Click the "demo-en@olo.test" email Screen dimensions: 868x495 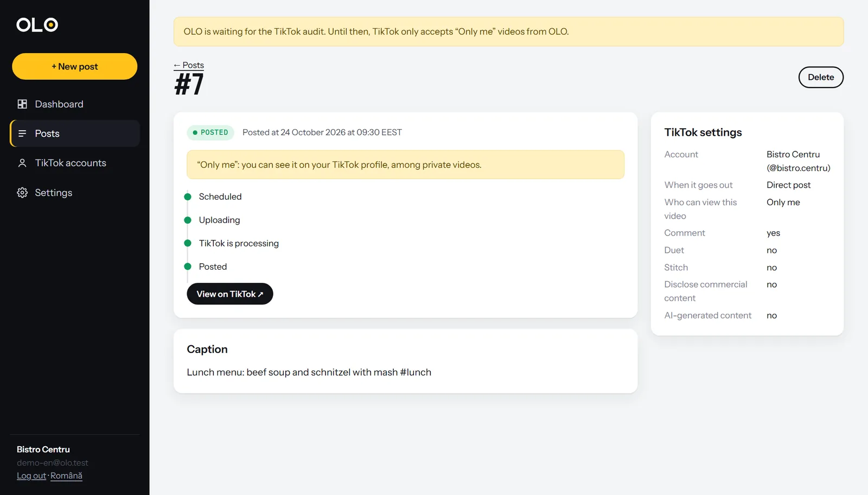tap(52, 463)
